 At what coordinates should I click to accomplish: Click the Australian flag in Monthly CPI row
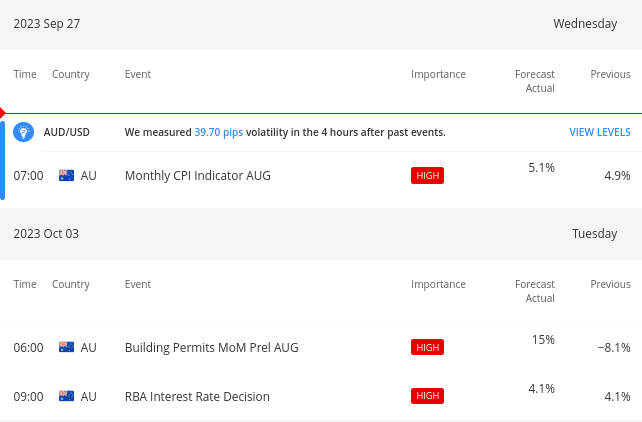66,176
